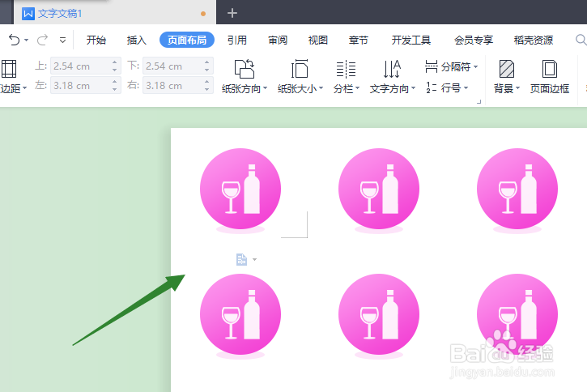Click the 纸张方向 orientation icon
Viewport: 587px width, 392px height.
pos(244,69)
